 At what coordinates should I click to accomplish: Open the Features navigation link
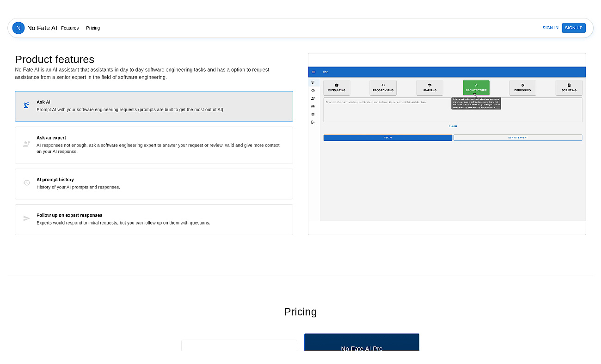tap(70, 28)
